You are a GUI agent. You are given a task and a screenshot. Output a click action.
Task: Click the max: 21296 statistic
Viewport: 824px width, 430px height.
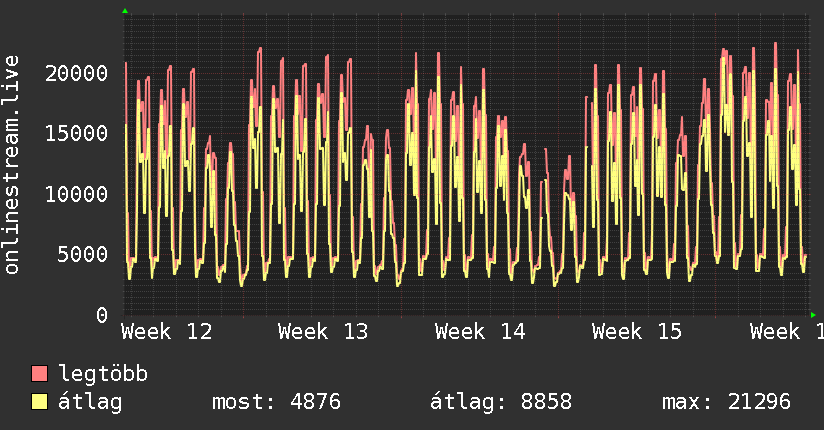[x=726, y=402]
